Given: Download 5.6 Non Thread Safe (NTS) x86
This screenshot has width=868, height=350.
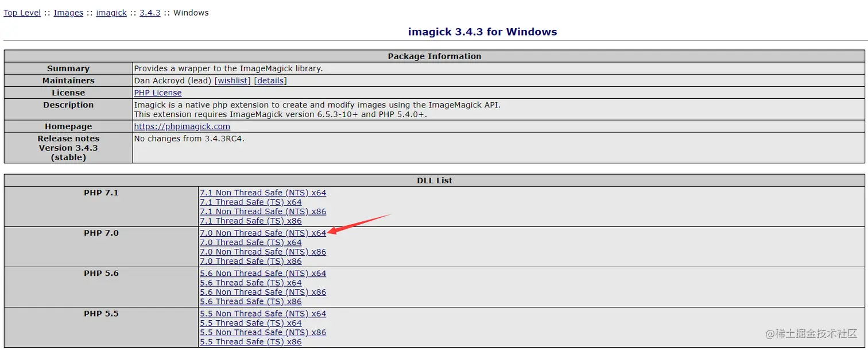Looking at the screenshot, I should 263,292.
